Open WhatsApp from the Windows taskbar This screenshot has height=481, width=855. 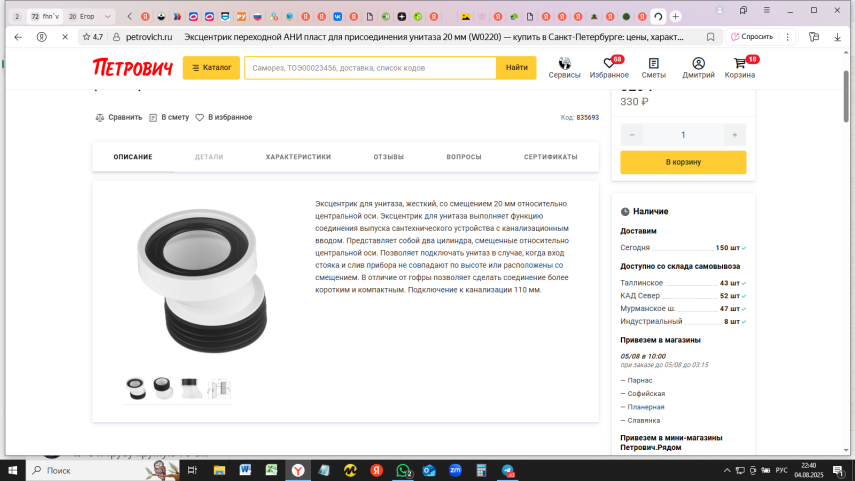pos(403,470)
